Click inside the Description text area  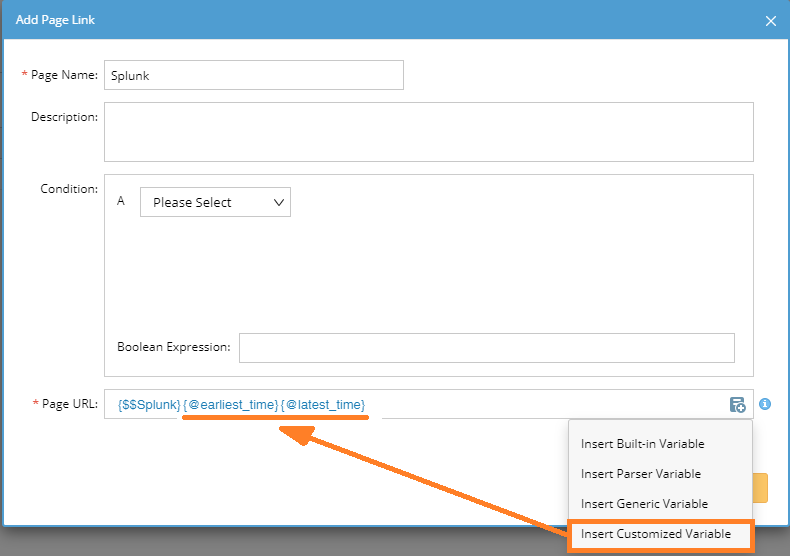point(429,132)
